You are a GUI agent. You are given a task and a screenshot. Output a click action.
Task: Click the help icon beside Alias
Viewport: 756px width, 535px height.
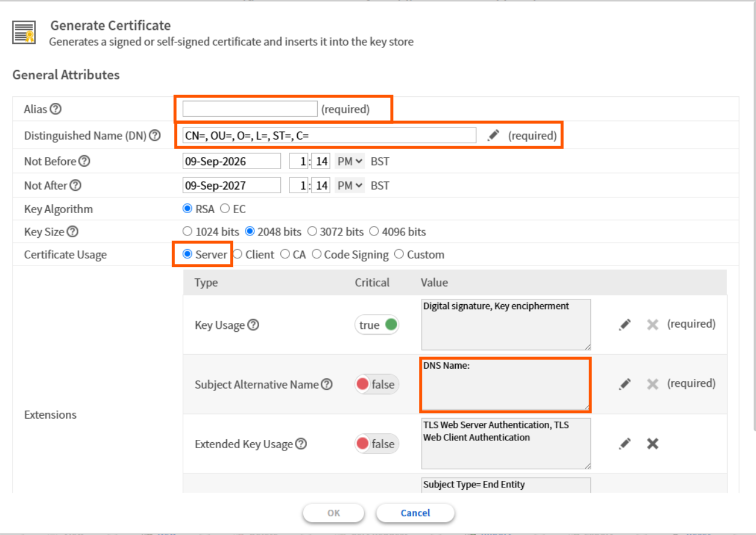click(56, 109)
